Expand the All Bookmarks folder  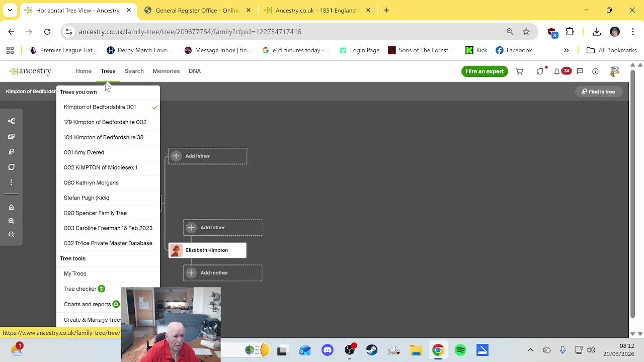(x=612, y=50)
